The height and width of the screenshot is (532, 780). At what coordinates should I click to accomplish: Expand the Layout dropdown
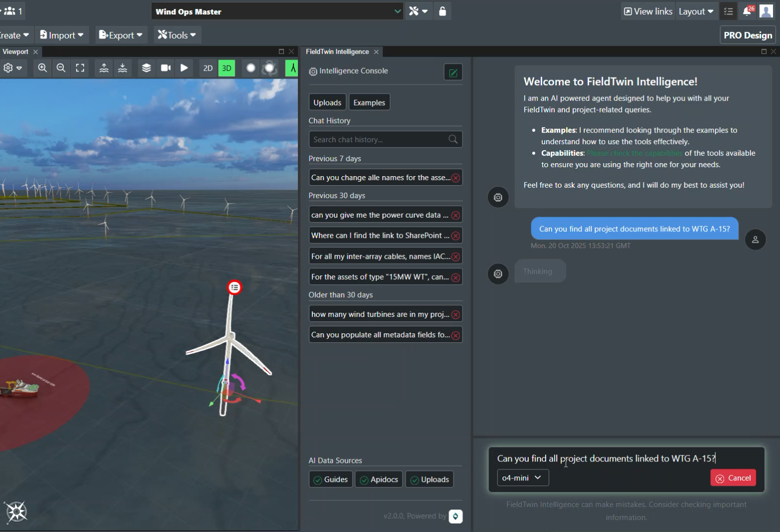(x=695, y=12)
